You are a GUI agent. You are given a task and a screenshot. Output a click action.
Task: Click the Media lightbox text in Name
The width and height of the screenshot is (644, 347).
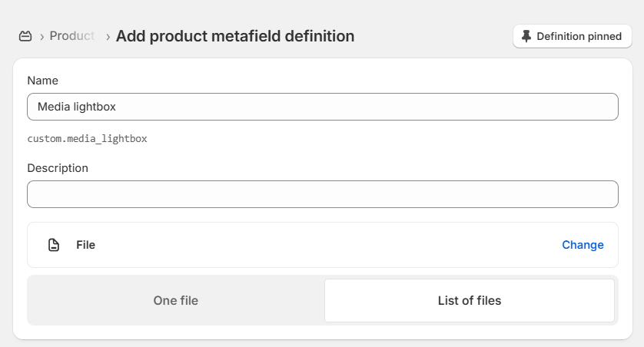[77, 107]
